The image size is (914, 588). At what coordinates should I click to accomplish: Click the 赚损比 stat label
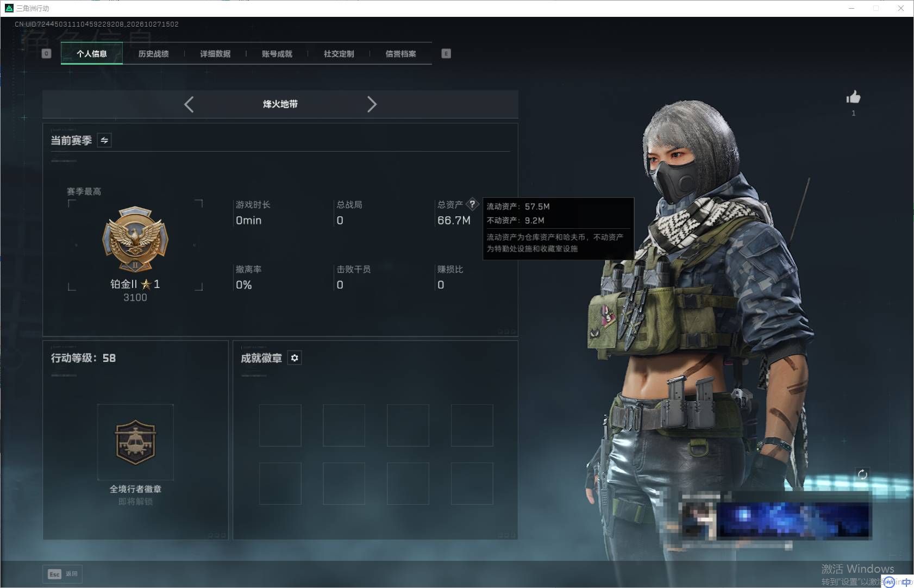tap(450, 270)
